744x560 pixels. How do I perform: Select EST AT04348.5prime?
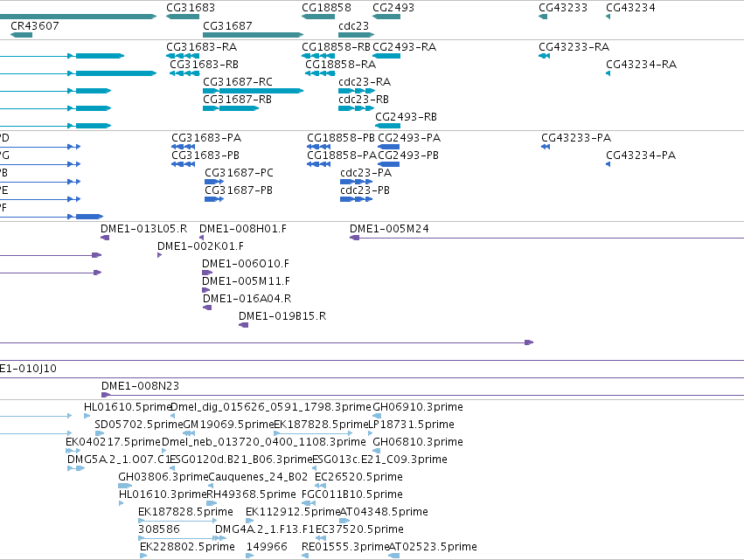click(x=344, y=521)
